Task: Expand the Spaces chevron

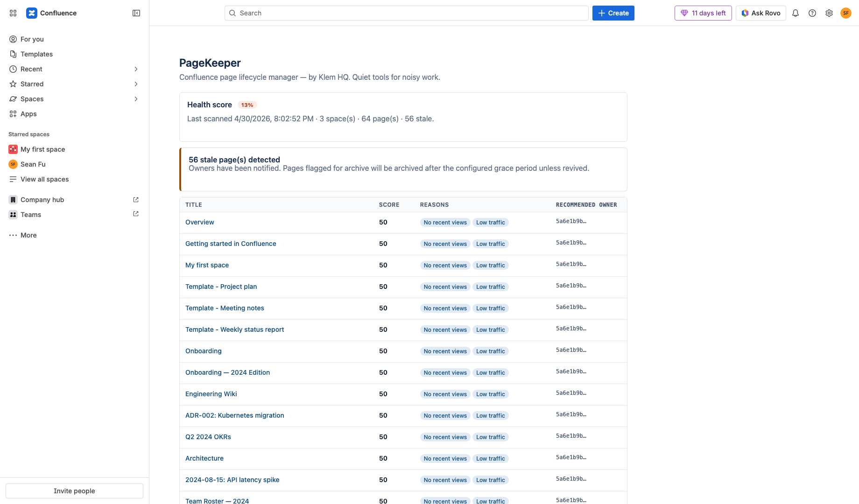Action: click(136, 99)
